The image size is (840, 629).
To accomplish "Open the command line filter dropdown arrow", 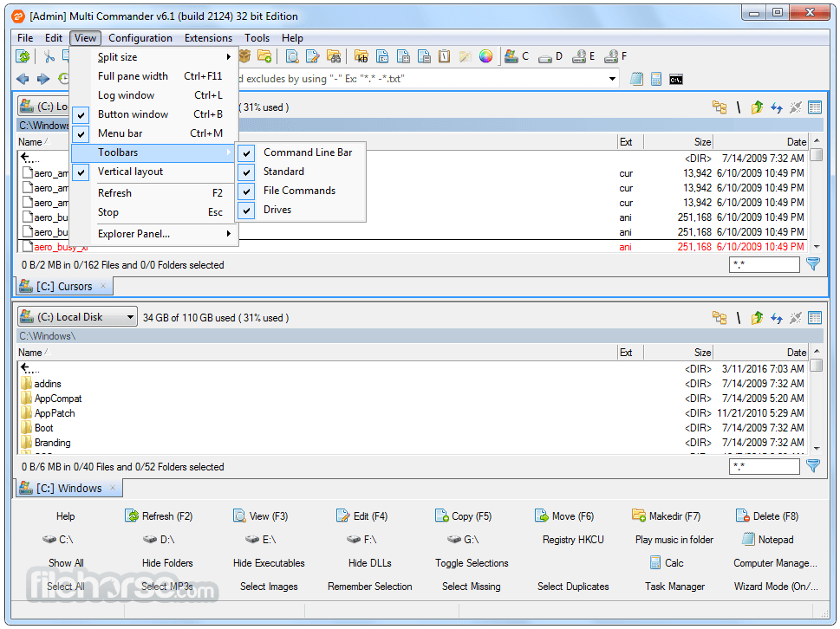I will [x=612, y=79].
